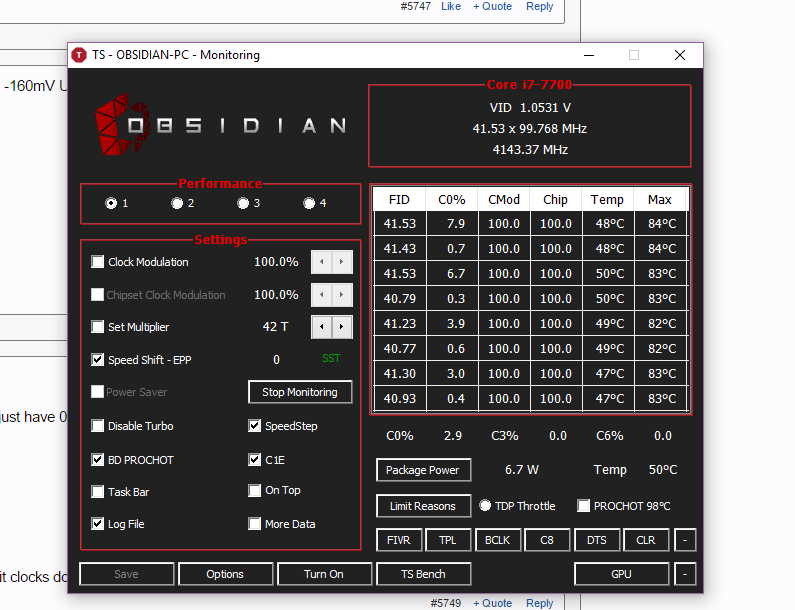The height and width of the screenshot is (610, 795).
Task: Increase Clock Modulation with right arrow
Action: pos(342,262)
